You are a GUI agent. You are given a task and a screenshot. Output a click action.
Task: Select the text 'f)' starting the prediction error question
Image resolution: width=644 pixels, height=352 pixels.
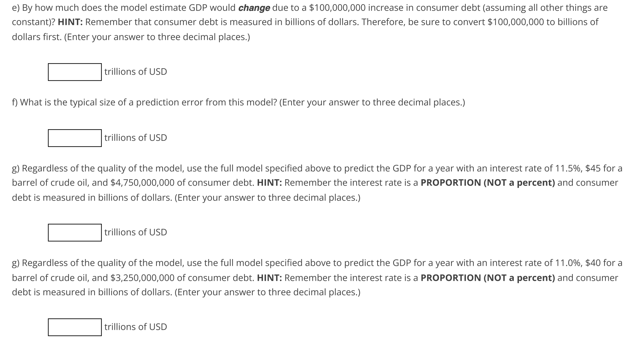click(15, 102)
